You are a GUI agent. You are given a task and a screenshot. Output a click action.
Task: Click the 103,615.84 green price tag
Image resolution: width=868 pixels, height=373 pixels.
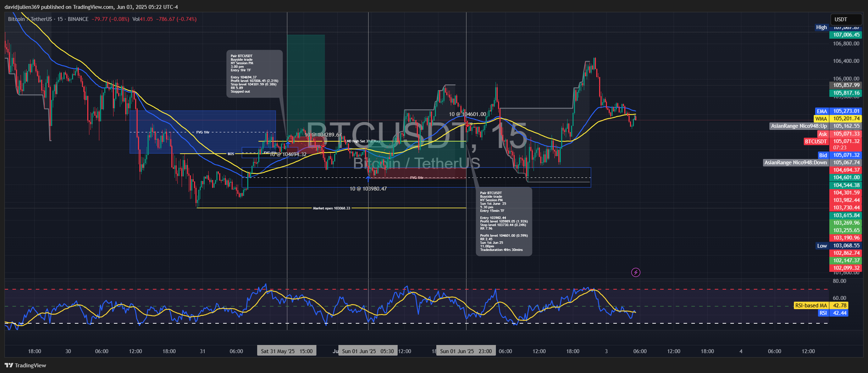(x=846, y=215)
